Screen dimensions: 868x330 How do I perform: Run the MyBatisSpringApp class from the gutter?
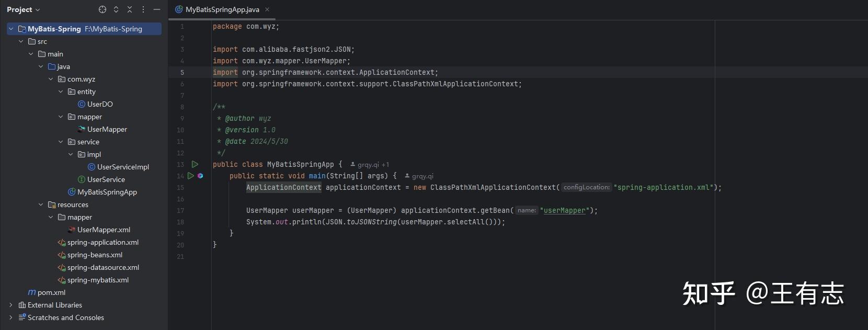coord(195,164)
